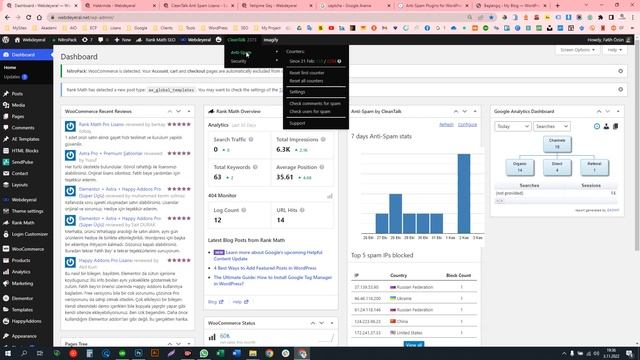Reload the page with browser refresh button
The image size is (640, 360).
28,17
